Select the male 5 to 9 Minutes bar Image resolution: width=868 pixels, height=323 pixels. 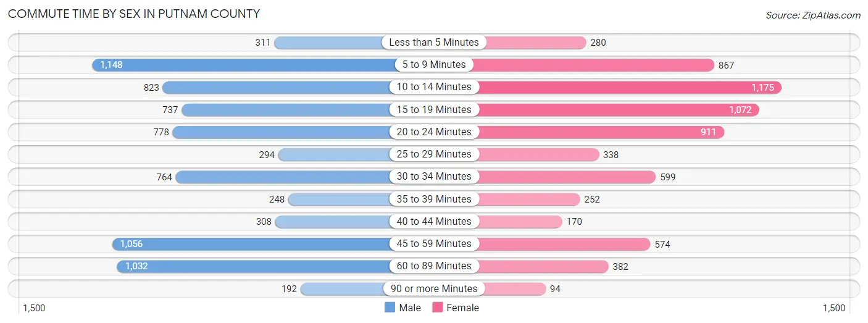pyautogui.click(x=244, y=65)
